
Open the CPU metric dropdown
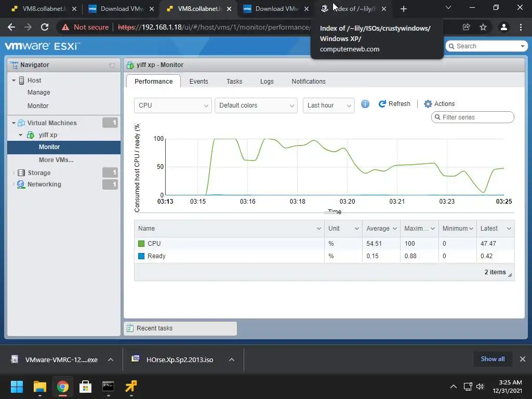(x=172, y=105)
